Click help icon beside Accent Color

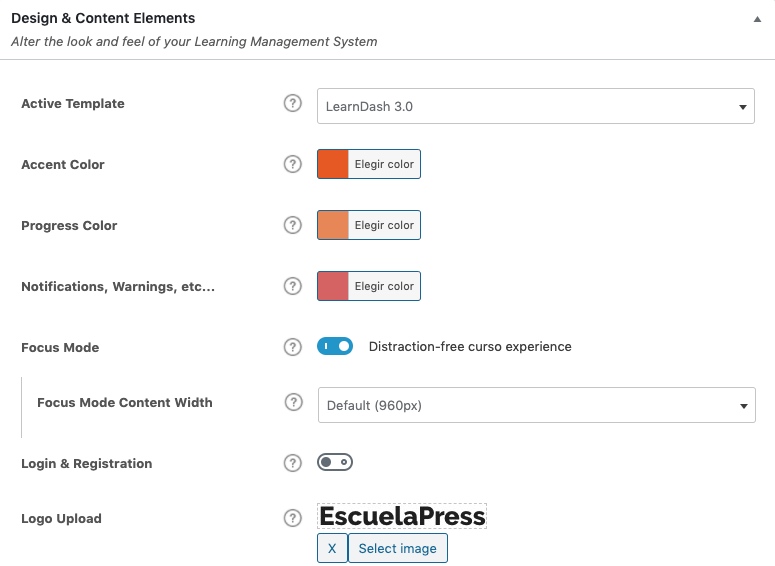(x=293, y=164)
